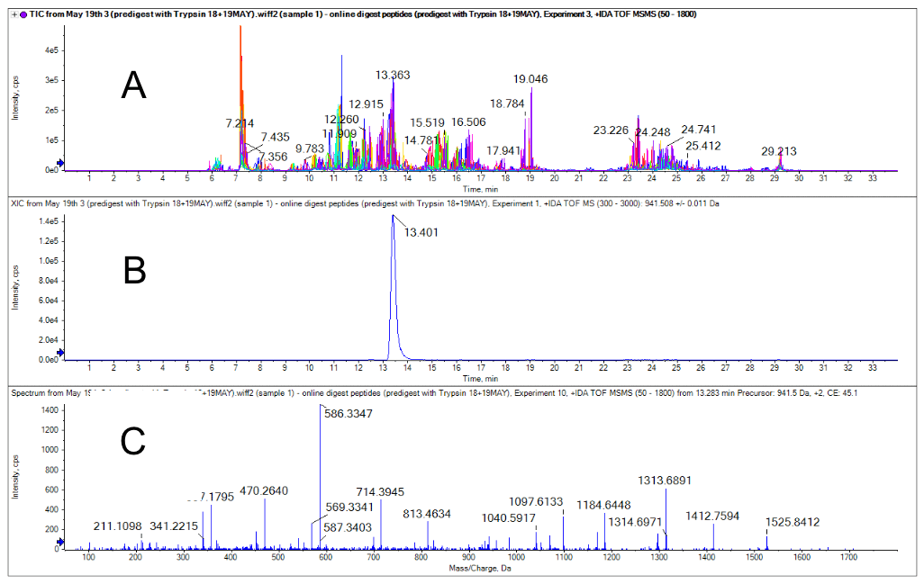The height and width of the screenshot is (584, 924).
Task: Click the "Mass/Charge, Da" axis label
Action: point(480,568)
